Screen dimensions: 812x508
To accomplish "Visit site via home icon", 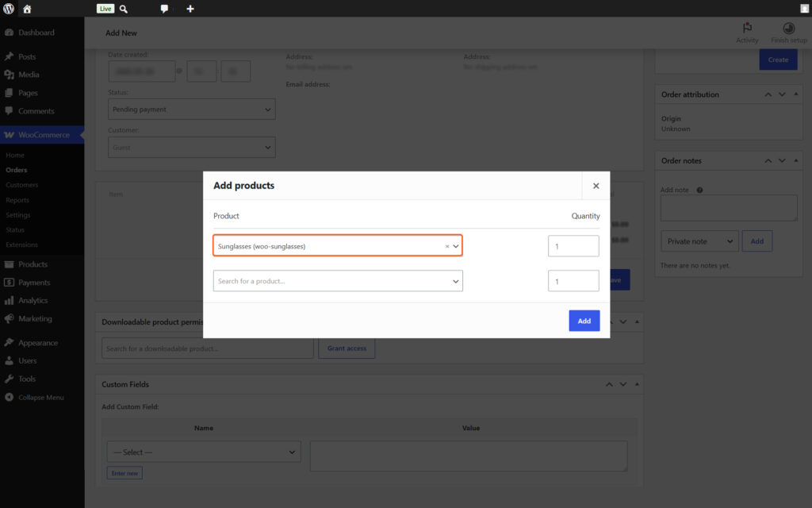I will point(27,9).
